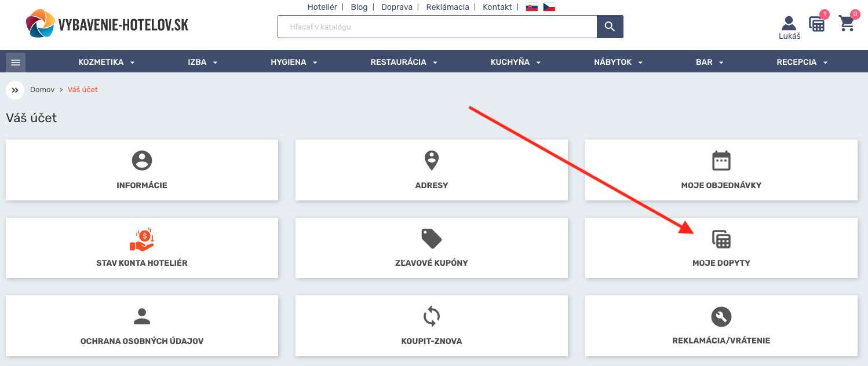Switch to the Czech flag language
This screenshot has height=366, width=868.
[x=549, y=8]
